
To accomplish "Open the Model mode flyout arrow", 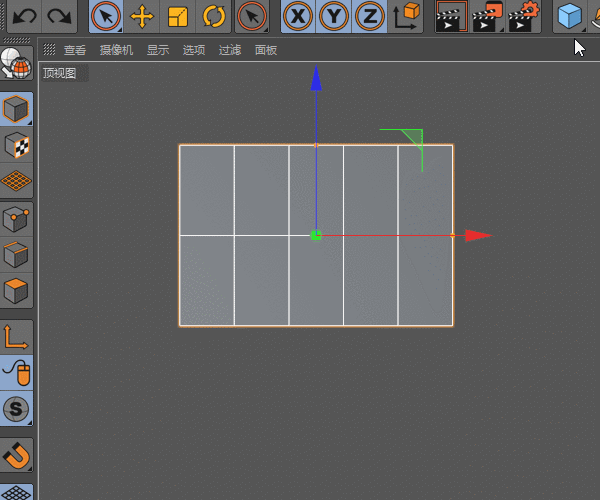I will 30,122.
